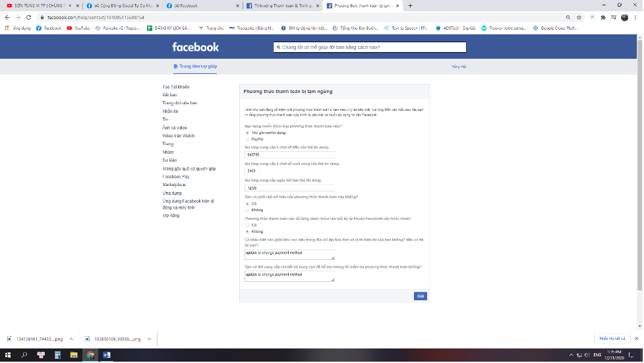Click the additional details text area
Viewport: 644px width, 363px height.
coord(289,277)
